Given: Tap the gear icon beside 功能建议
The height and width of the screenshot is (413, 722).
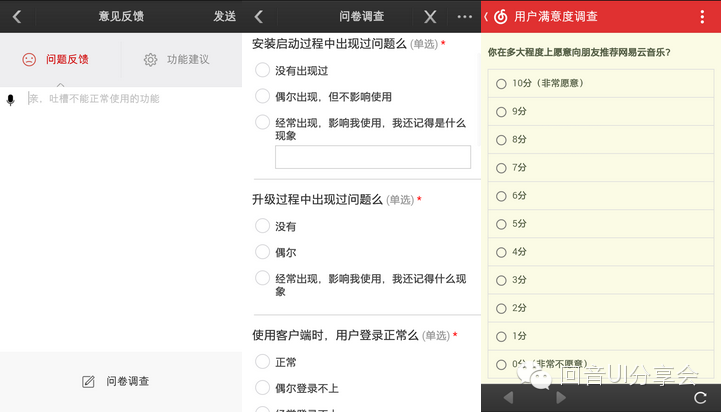Looking at the screenshot, I should pos(150,59).
